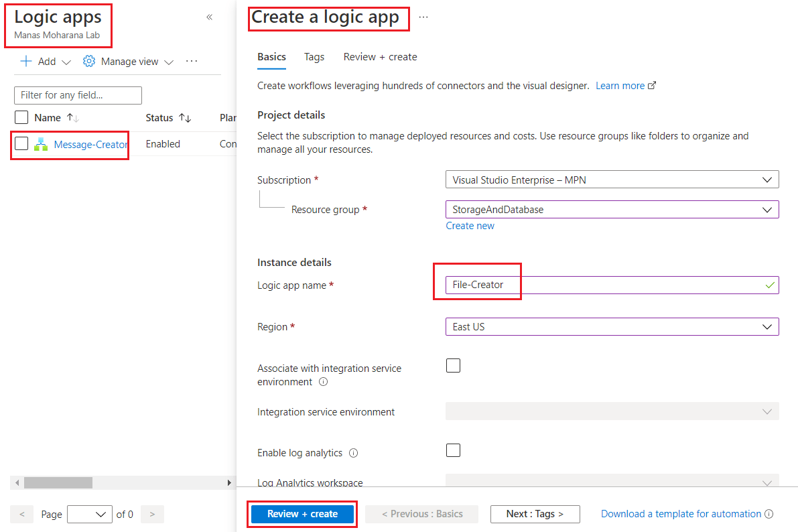Open the Subscription dropdown
The height and width of the screenshot is (532, 798).
point(612,180)
